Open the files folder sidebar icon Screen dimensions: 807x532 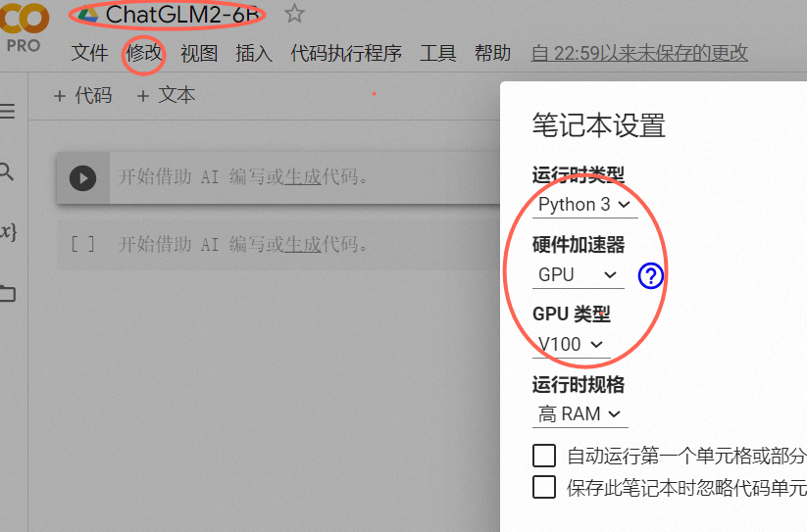[x=7, y=293]
